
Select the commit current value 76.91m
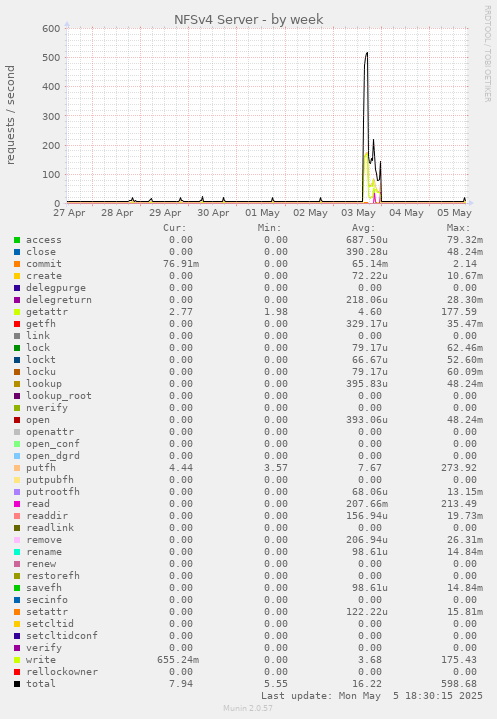pyautogui.click(x=181, y=264)
